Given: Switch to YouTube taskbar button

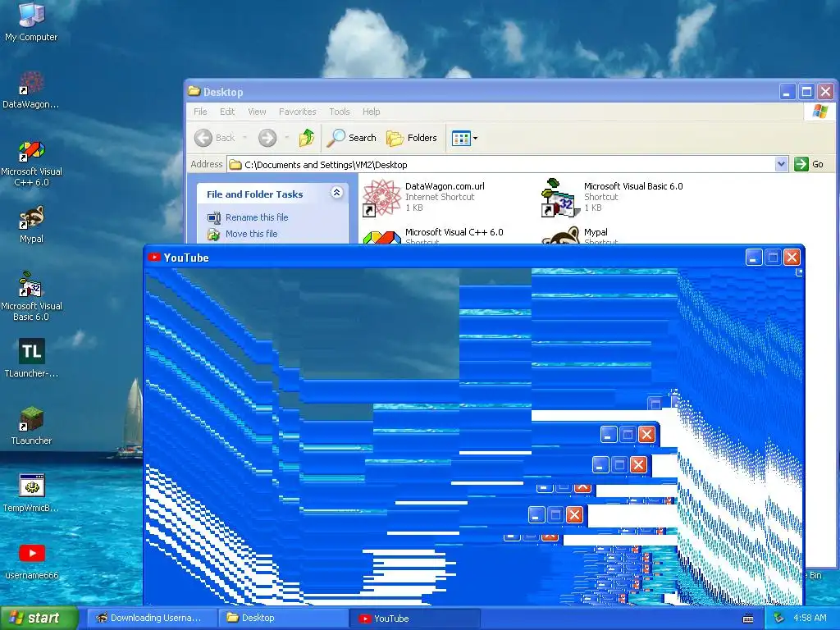Looking at the screenshot, I should coord(415,619).
